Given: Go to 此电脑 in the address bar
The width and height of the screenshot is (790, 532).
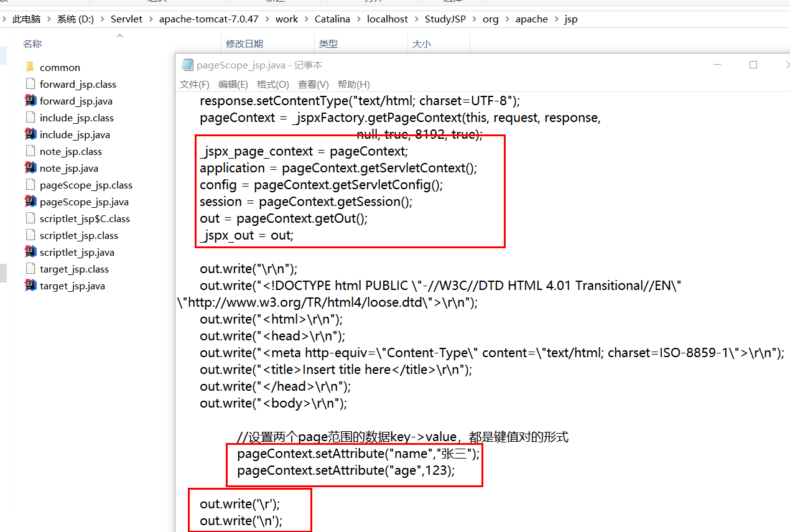Looking at the screenshot, I should click(26, 19).
